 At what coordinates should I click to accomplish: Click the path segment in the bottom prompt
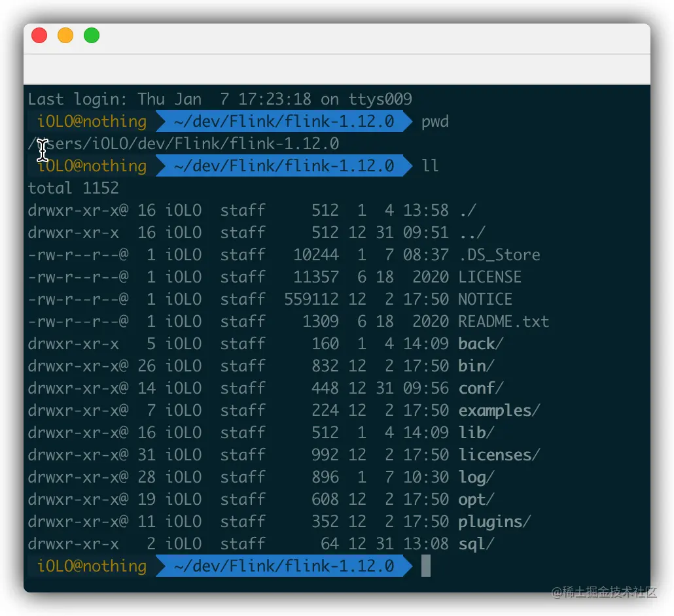(x=284, y=566)
